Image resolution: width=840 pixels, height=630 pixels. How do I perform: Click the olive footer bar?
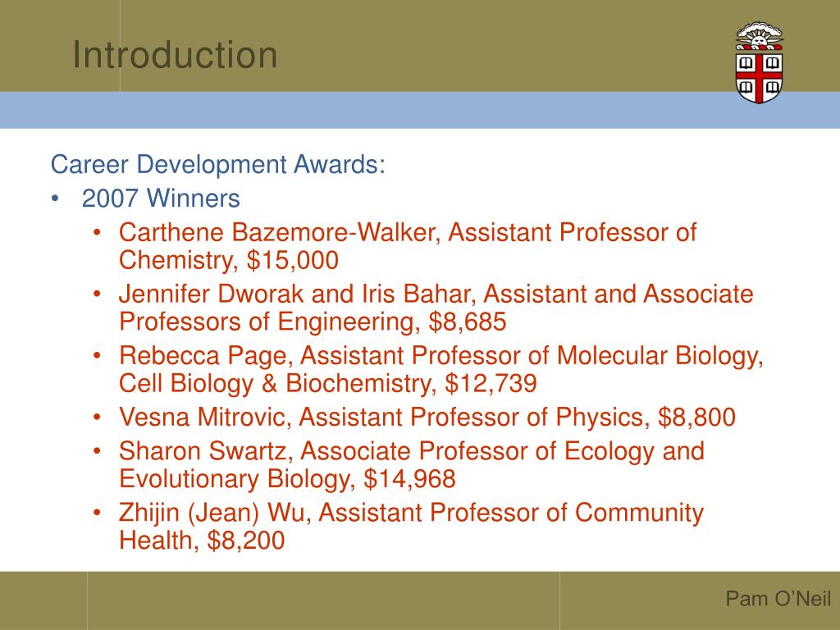tap(420, 600)
